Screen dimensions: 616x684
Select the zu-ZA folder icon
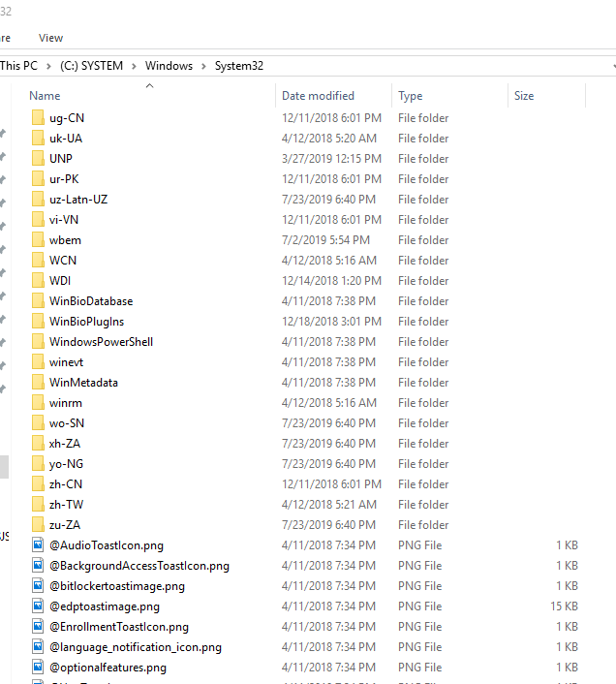(38, 525)
